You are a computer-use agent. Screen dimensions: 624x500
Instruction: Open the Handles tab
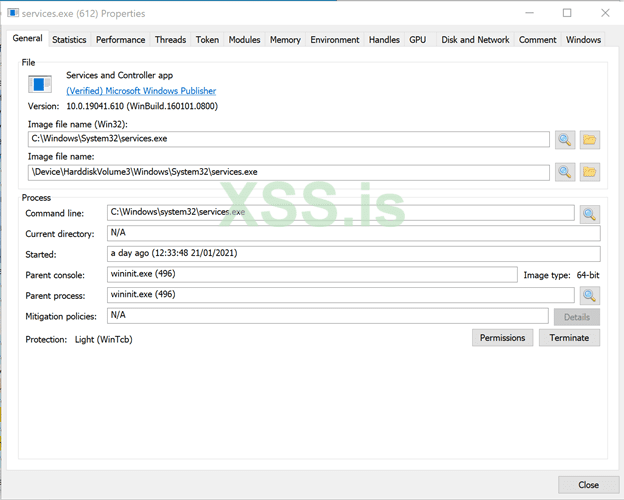[x=384, y=40]
